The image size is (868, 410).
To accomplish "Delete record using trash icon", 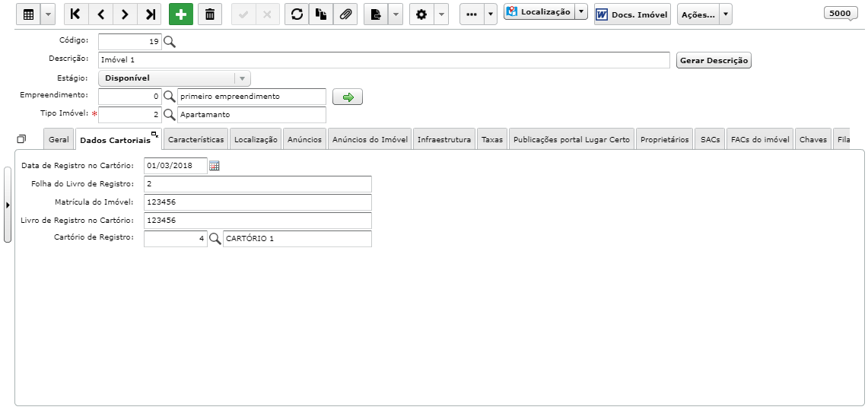I will pos(210,14).
